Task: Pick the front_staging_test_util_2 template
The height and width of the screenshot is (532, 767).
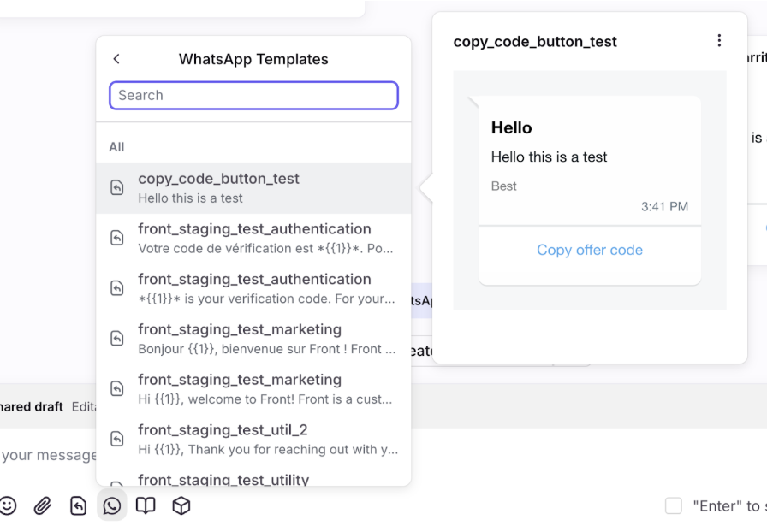Action: 253,440
